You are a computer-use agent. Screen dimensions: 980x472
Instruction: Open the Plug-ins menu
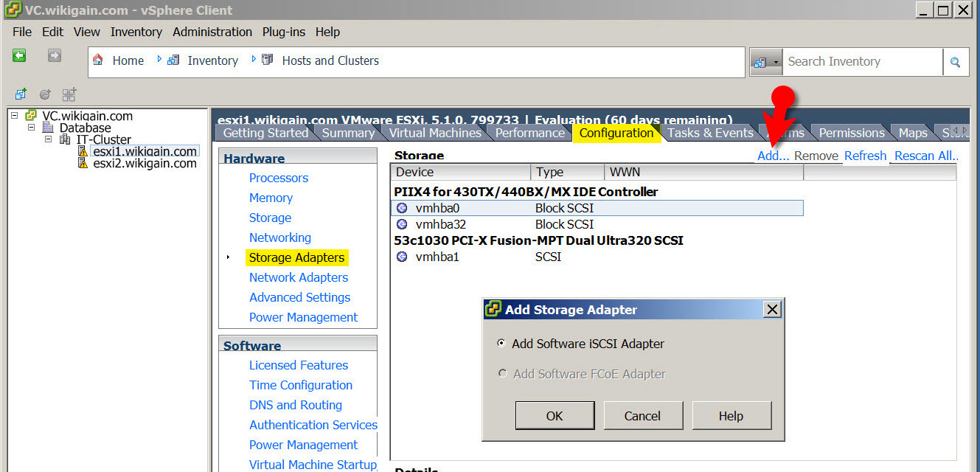(x=284, y=32)
